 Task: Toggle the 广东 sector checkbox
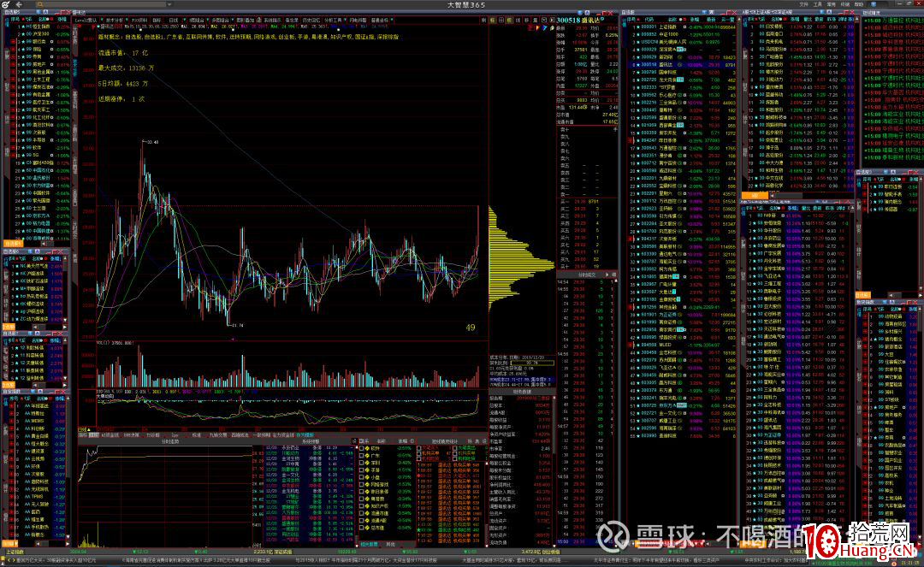[x=361, y=456]
